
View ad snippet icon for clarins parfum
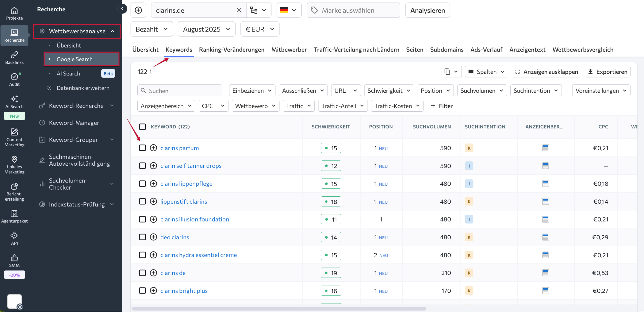(546, 148)
